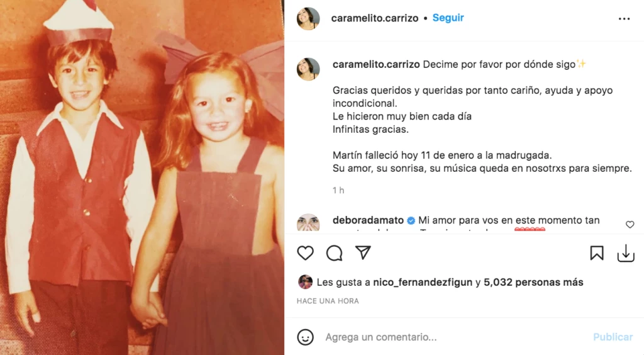The width and height of the screenshot is (644, 355).
Task: Click caramelito.carrizo username in the caption
Action: coord(376,64)
